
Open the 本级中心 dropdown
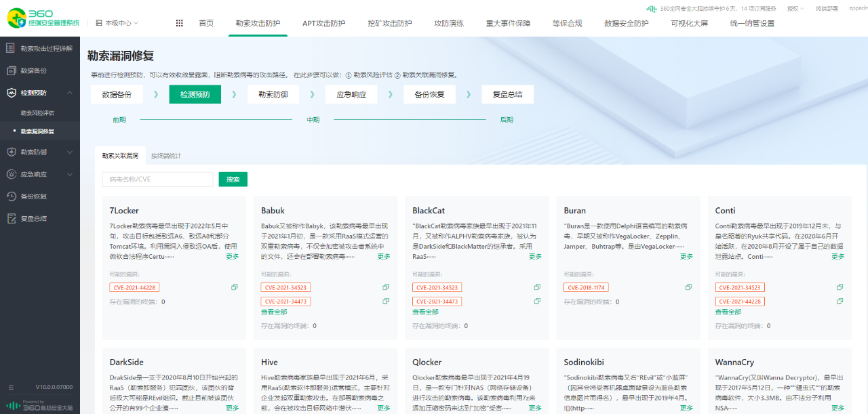117,23
